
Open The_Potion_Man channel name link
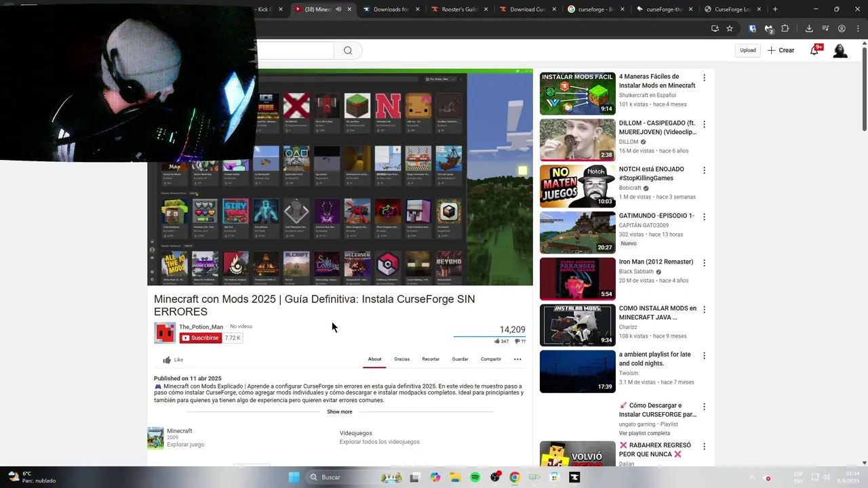[x=201, y=327]
